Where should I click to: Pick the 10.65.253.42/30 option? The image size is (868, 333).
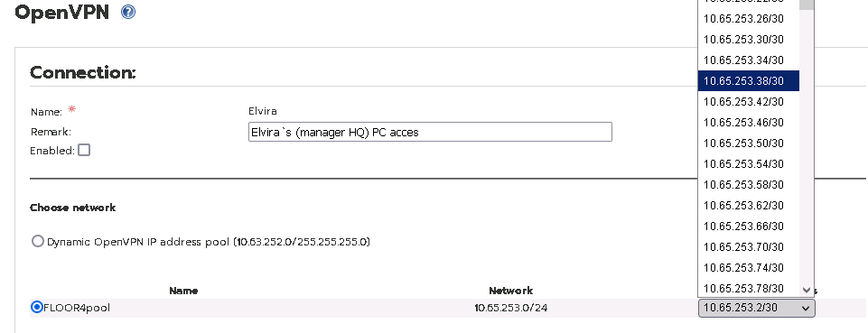749,102
